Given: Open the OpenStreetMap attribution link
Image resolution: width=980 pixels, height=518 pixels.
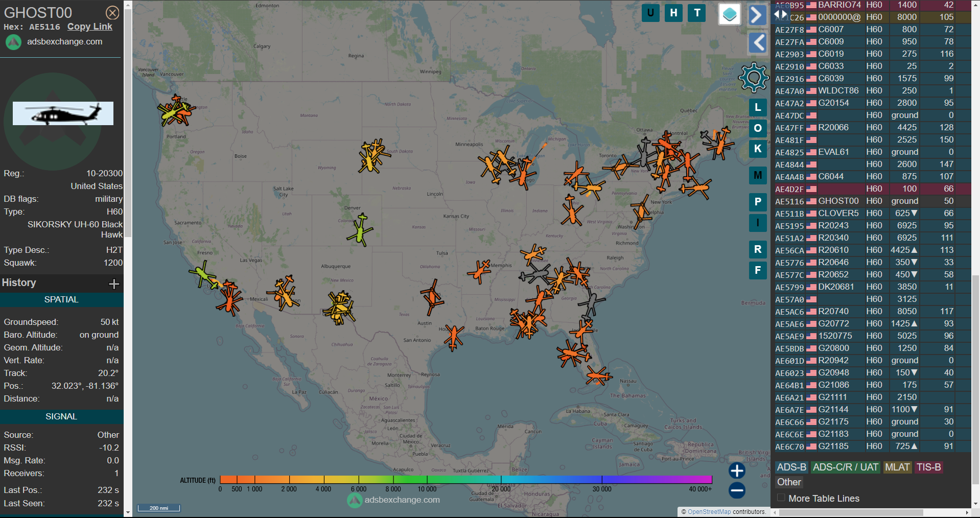Looking at the screenshot, I should point(709,512).
